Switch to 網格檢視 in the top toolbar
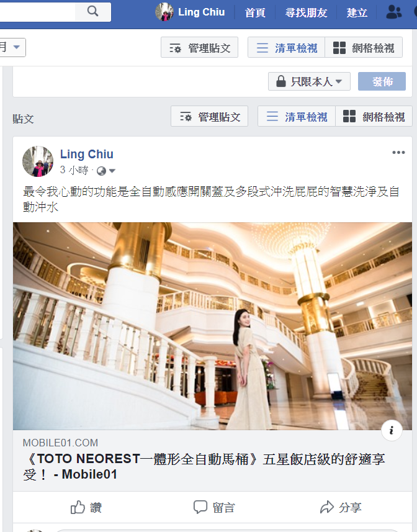Viewport: 417px width, 532px height. [x=364, y=48]
